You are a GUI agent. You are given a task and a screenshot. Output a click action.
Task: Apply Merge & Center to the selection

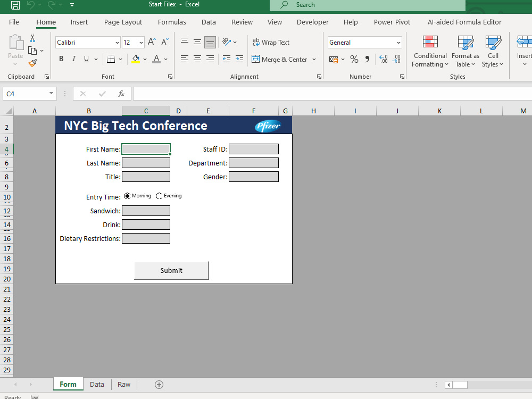(x=280, y=59)
